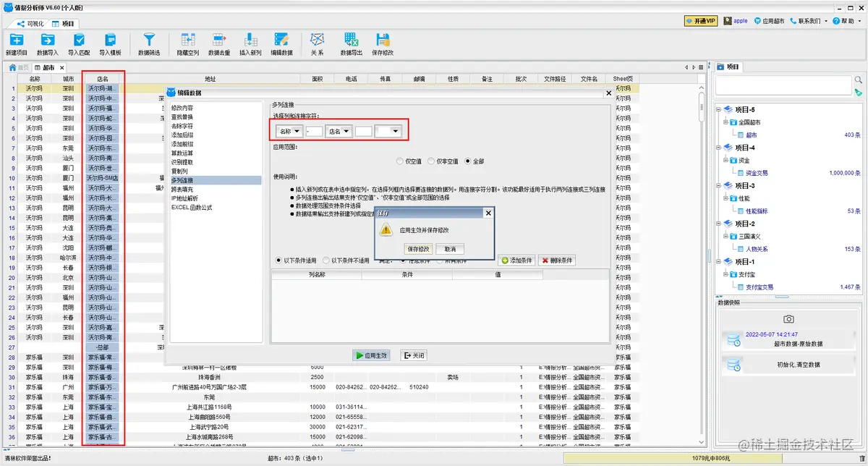
Task: Click the 项目 panel search input
Action: [x=783, y=85]
